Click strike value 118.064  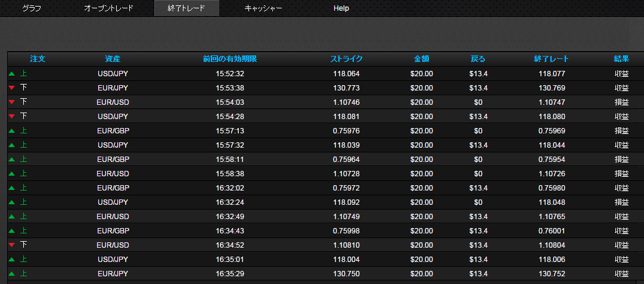pos(347,74)
